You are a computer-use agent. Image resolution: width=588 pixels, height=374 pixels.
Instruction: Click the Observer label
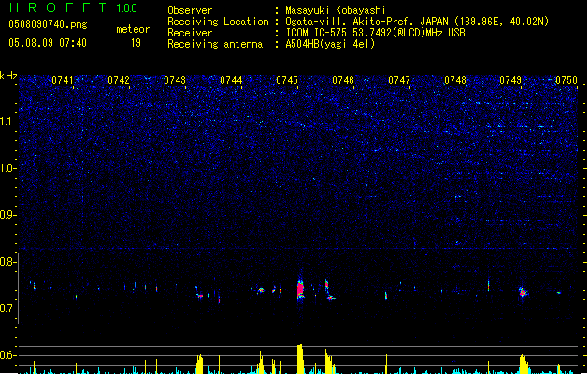coord(190,10)
